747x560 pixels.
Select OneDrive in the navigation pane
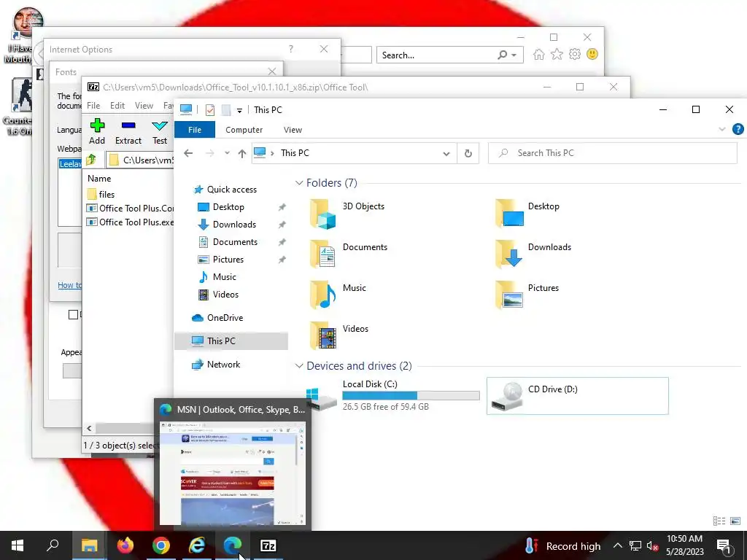click(225, 318)
